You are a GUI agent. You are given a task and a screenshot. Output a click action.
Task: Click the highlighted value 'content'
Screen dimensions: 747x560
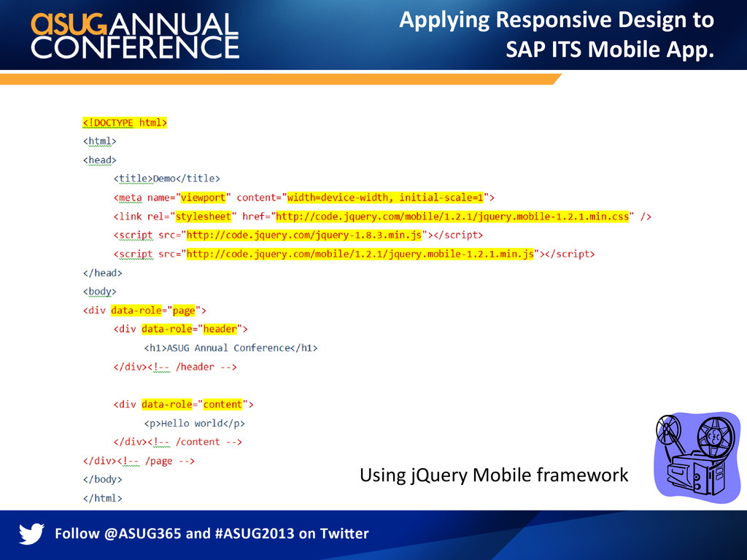point(223,405)
